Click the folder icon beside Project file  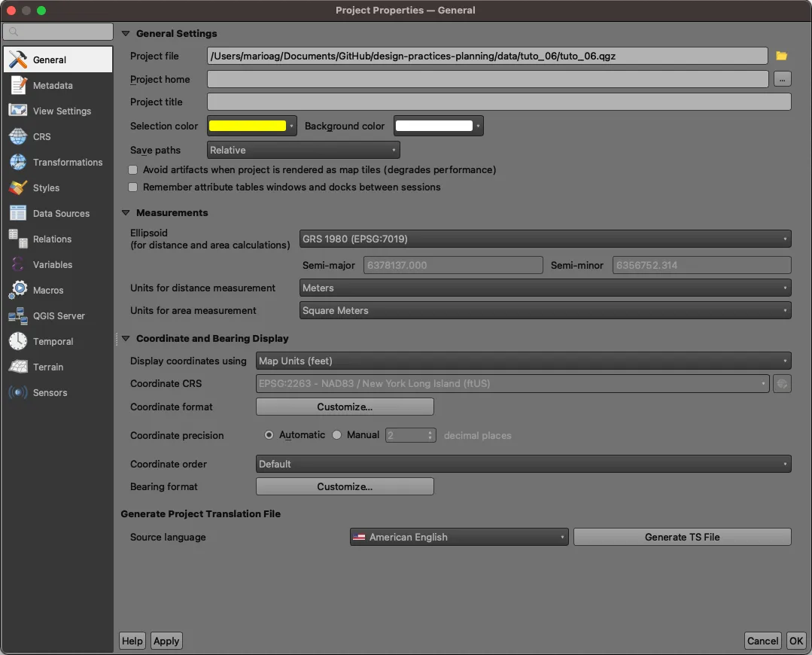point(781,56)
